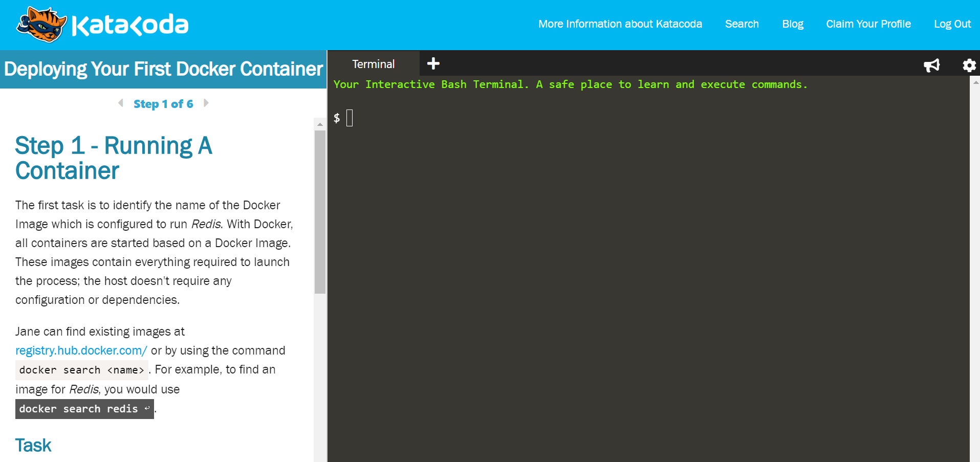980x462 pixels.
Task: Switch to the Terminal tab
Action: [374, 64]
